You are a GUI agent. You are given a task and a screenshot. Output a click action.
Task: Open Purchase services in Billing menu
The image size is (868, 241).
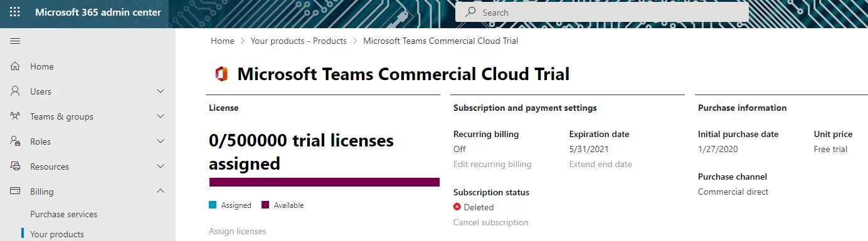(x=64, y=214)
